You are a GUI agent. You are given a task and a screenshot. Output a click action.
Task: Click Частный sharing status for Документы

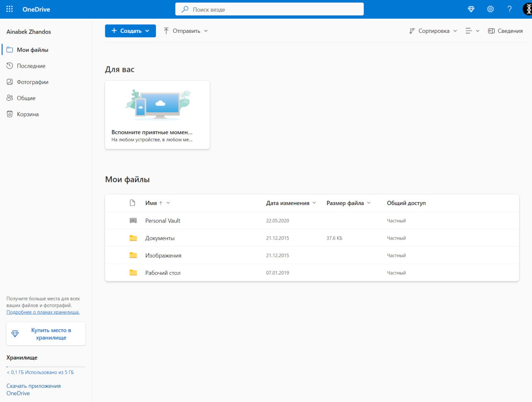(x=396, y=238)
